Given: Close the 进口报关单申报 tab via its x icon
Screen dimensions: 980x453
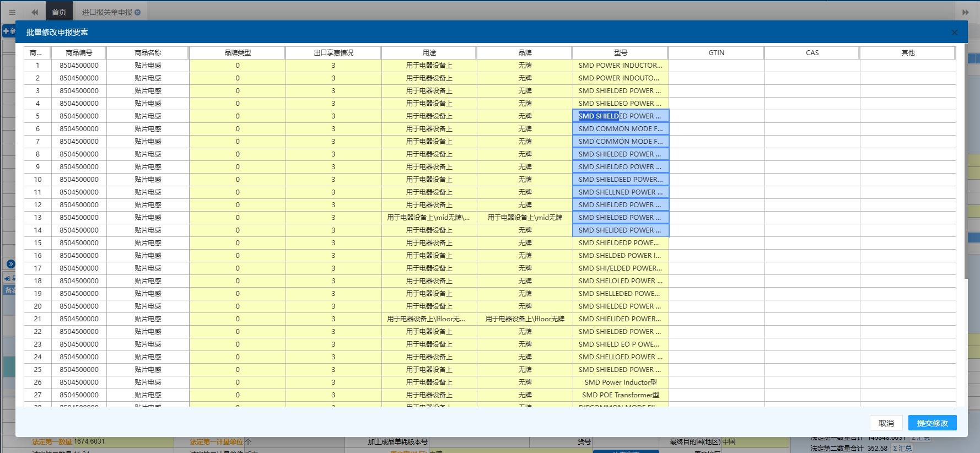Looking at the screenshot, I should [138, 12].
